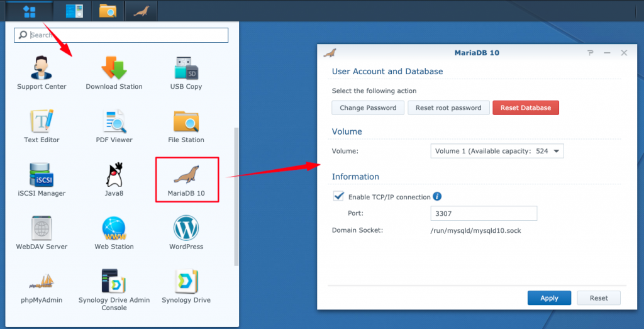
Task: Click the MariaDB 10 window title
Action: (x=477, y=53)
